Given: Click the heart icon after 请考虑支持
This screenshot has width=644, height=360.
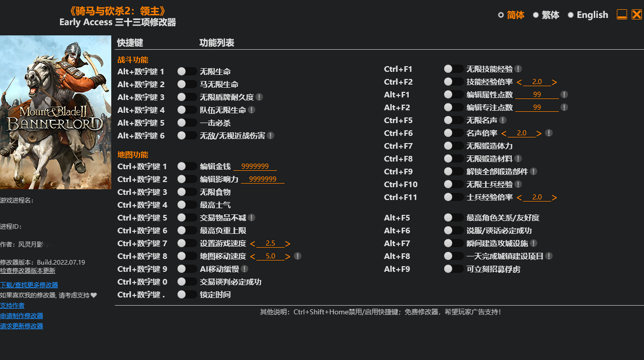Looking at the screenshot, I should click(94, 295).
